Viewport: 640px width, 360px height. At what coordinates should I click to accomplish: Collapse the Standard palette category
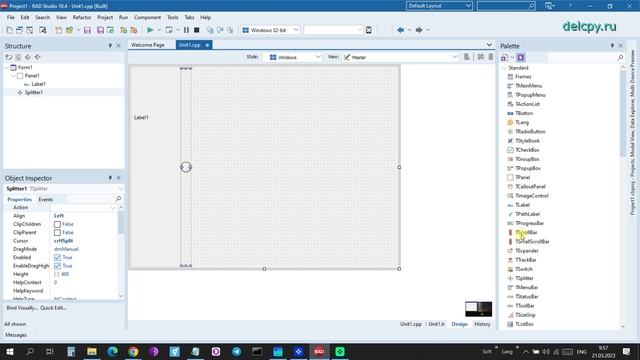504,68
